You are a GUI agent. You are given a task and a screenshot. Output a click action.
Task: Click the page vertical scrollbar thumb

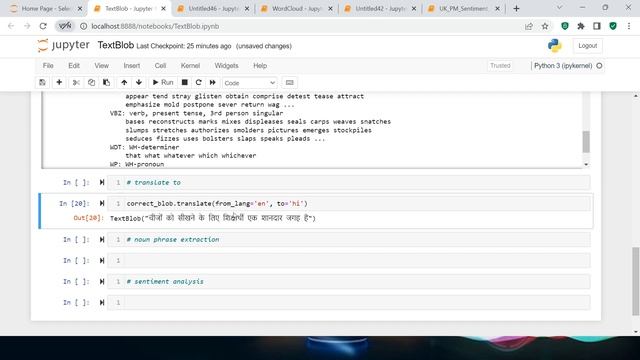(x=636, y=281)
